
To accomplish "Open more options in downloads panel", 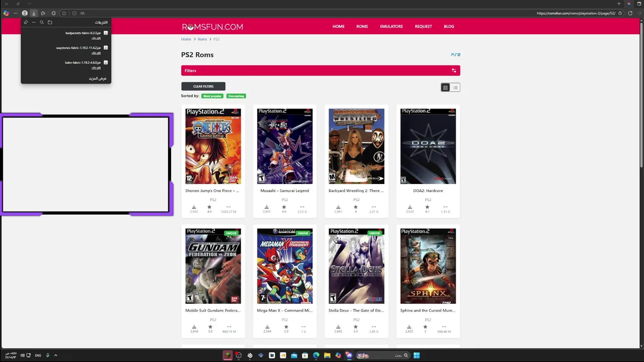I will pyautogui.click(x=34, y=22).
